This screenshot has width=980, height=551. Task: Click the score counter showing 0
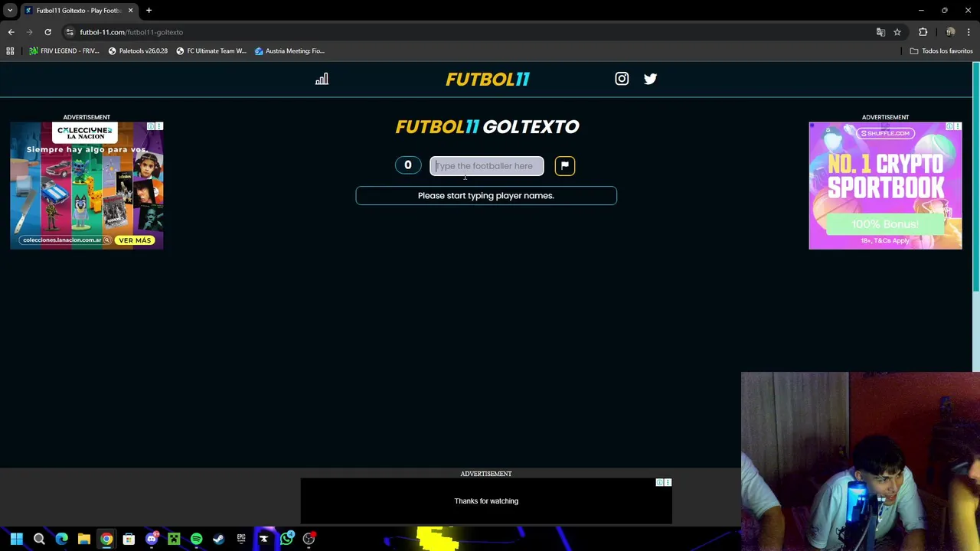[x=408, y=165]
